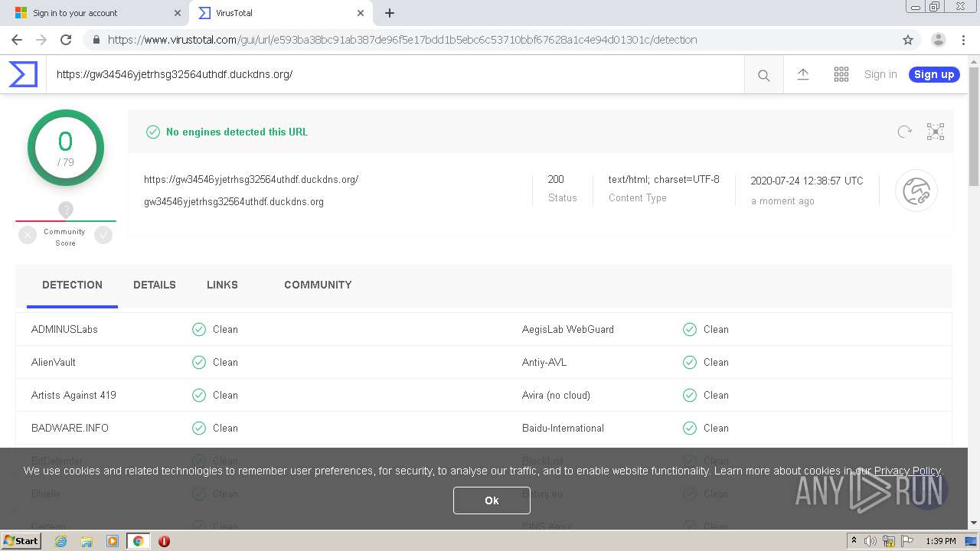Image resolution: width=980 pixels, height=551 pixels.
Task: Bookmark page with star icon
Action: pos(908,40)
